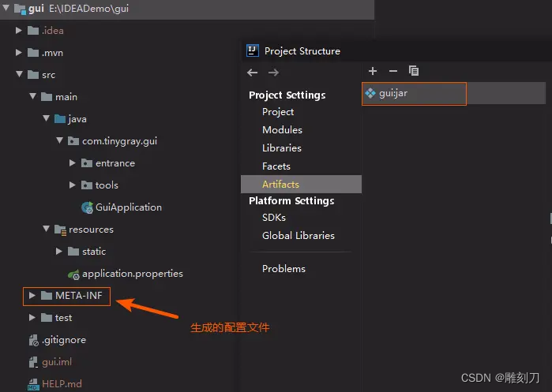This screenshot has width=552, height=392.
Task: Select the resources folder name
Action: coord(91,230)
